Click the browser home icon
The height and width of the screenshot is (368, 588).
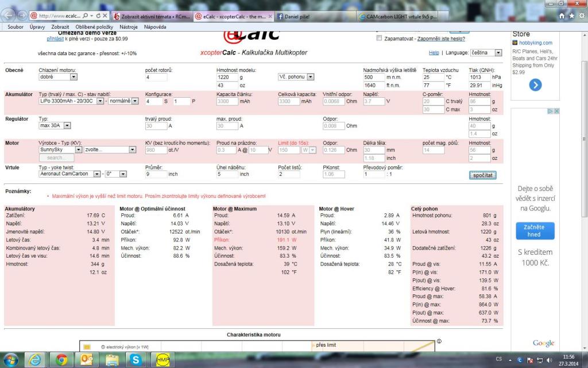pyautogui.click(x=563, y=17)
